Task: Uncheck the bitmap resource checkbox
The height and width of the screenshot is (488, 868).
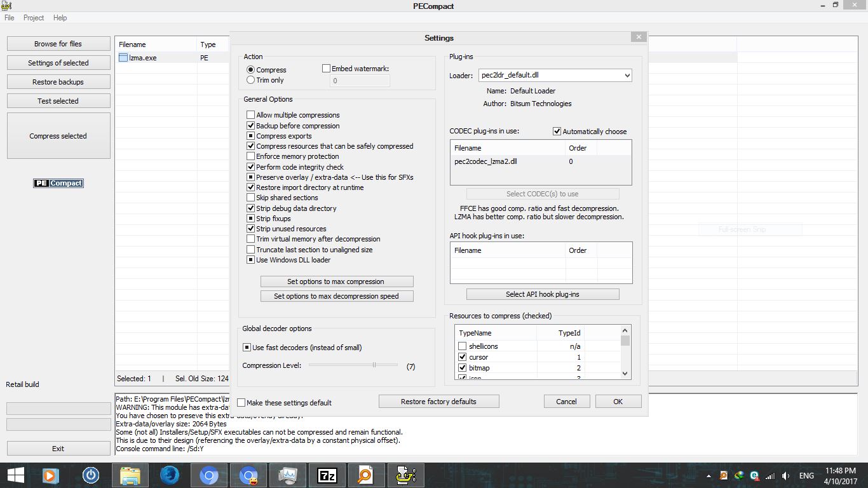Action: [462, 368]
